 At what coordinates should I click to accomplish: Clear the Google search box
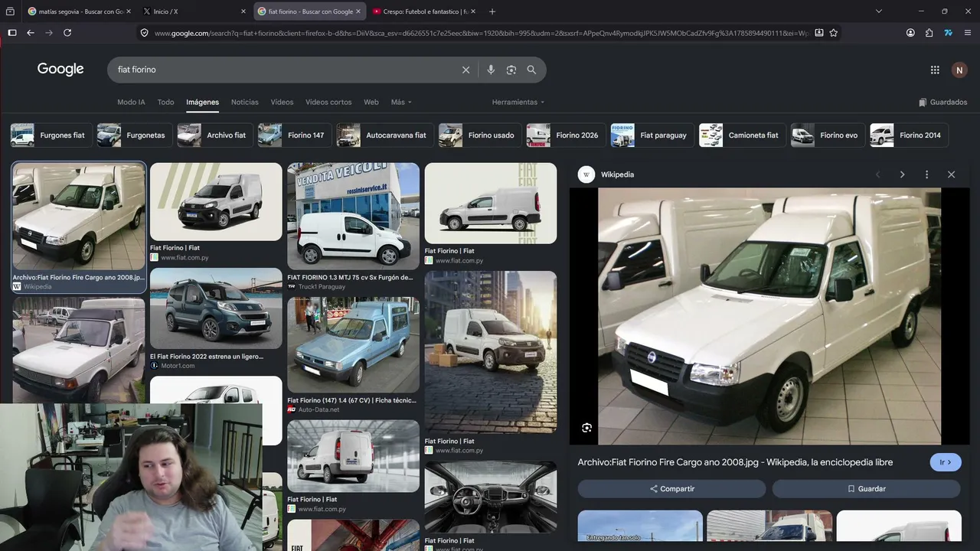[465, 70]
